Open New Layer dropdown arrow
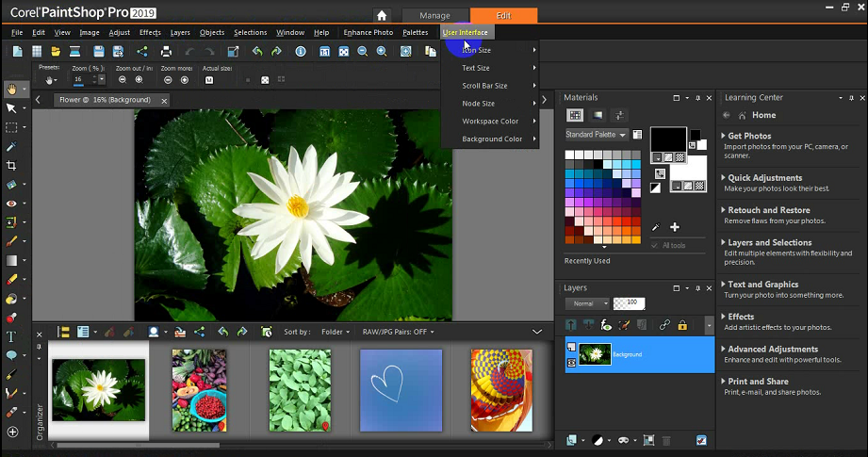Screen dimensions: 868x457 click(582, 440)
